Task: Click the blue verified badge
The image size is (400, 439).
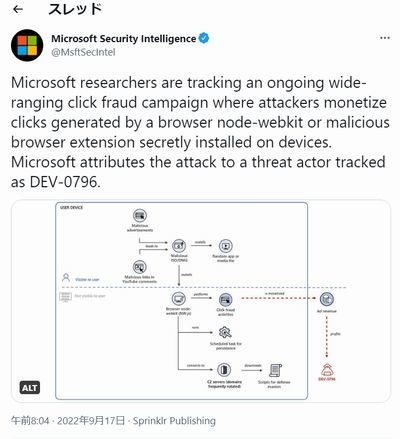Action: click(x=204, y=38)
